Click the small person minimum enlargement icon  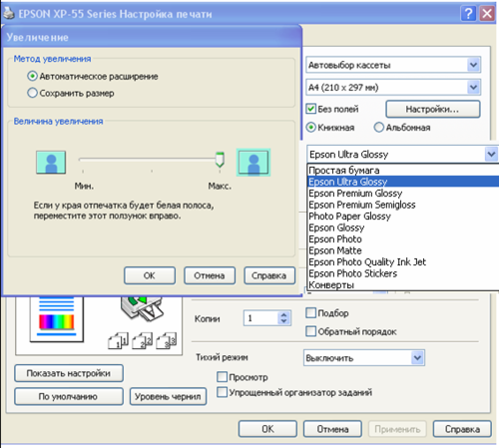(51, 163)
